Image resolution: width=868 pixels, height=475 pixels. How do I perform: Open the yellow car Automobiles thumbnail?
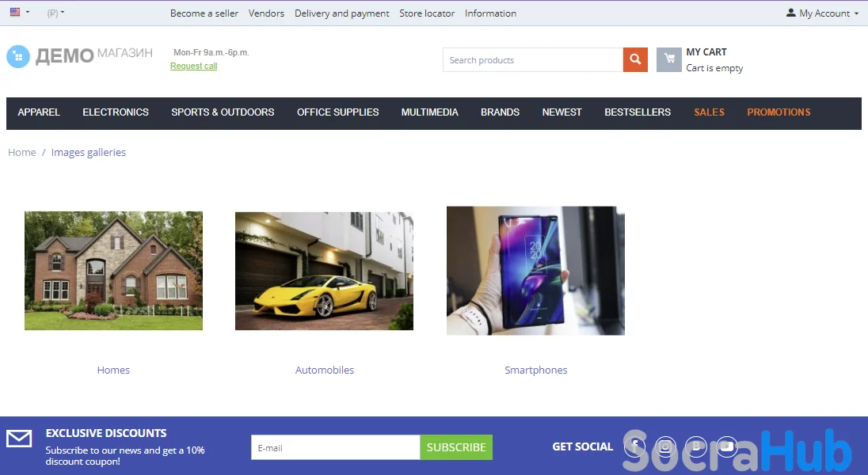(325, 271)
